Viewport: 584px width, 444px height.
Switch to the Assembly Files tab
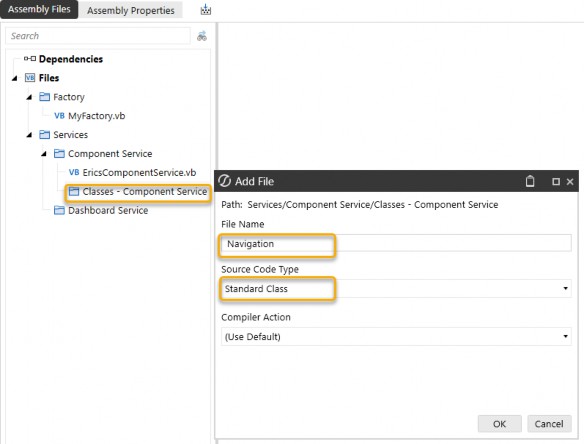(x=39, y=9)
